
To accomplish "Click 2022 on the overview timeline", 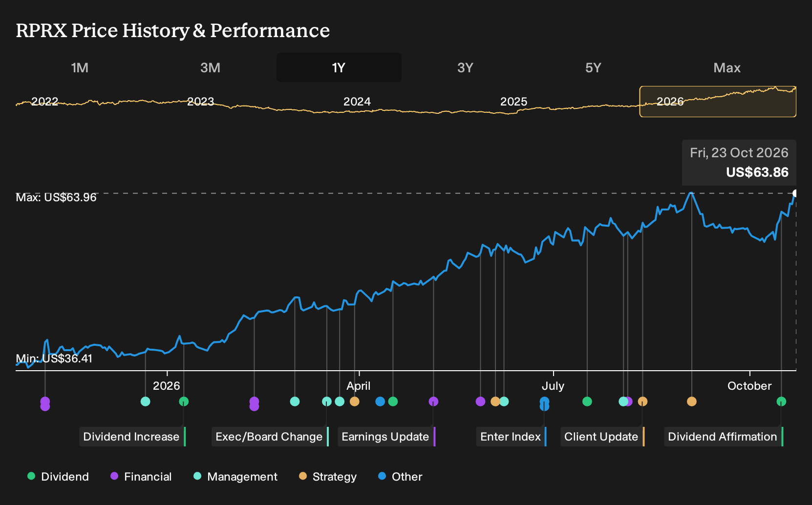I will point(44,102).
